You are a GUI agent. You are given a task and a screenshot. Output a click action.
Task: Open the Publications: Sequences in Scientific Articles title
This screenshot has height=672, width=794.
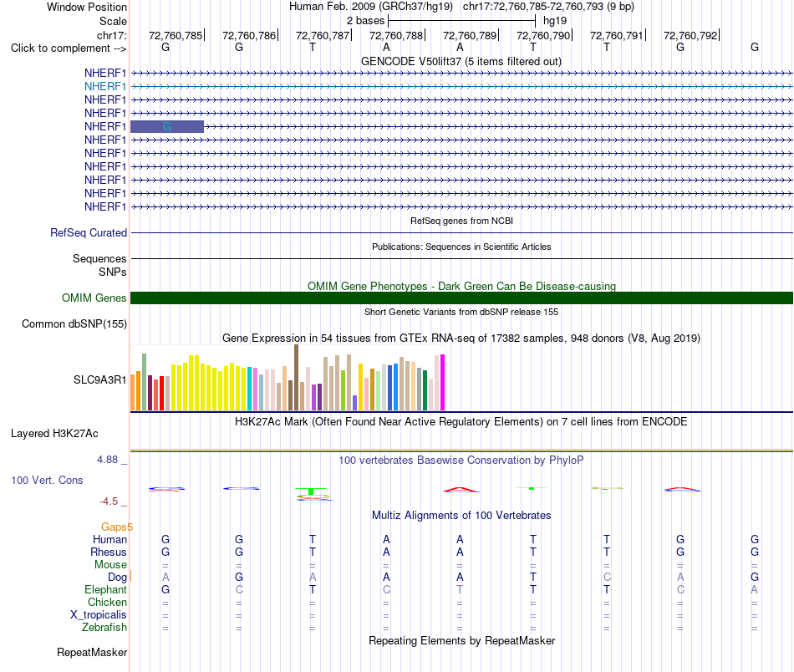461,247
